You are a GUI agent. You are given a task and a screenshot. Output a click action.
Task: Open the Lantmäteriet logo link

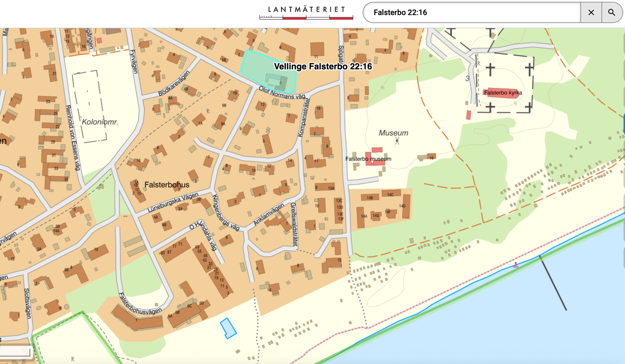pyautogui.click(x=306, y=13)
